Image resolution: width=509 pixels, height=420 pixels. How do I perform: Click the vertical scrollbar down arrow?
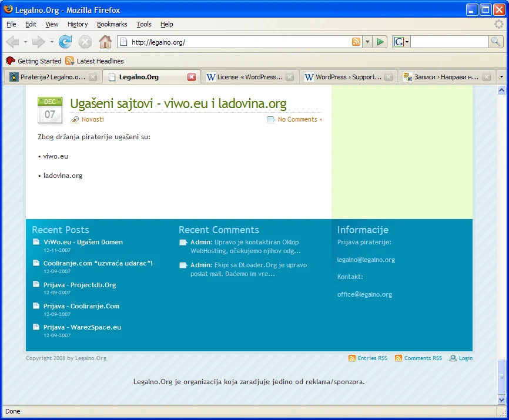point(501,399)
